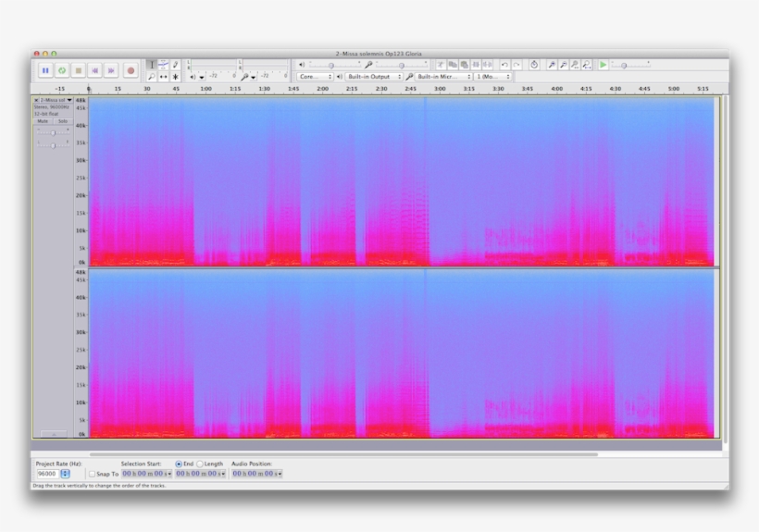The width and height of the screenshot is (759, 532).
Task: Click the green loop Play button
Action: [62, 70]
